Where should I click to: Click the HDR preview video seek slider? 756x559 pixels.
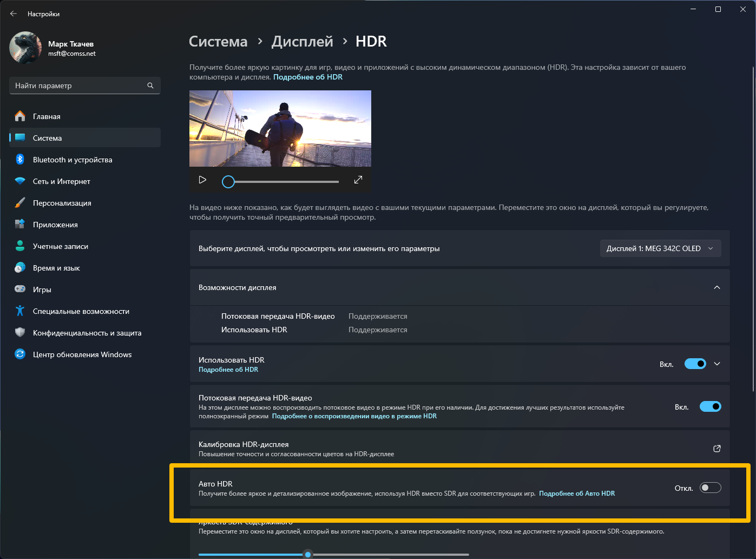[280, 182]
